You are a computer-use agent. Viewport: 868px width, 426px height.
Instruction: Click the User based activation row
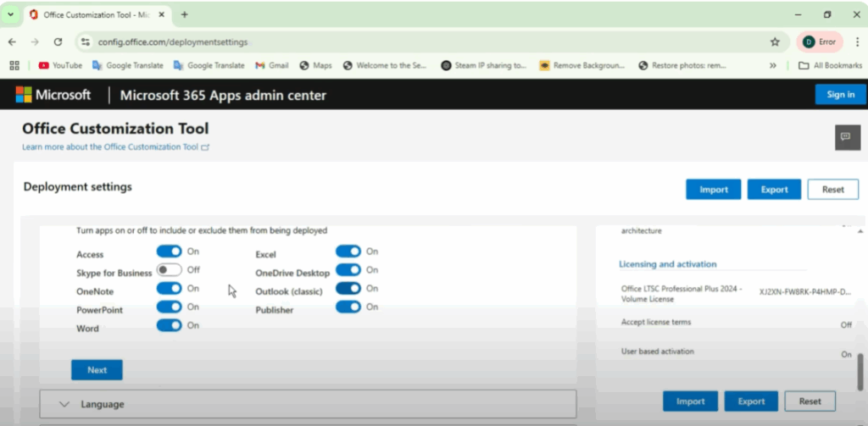tap(737, 352)
